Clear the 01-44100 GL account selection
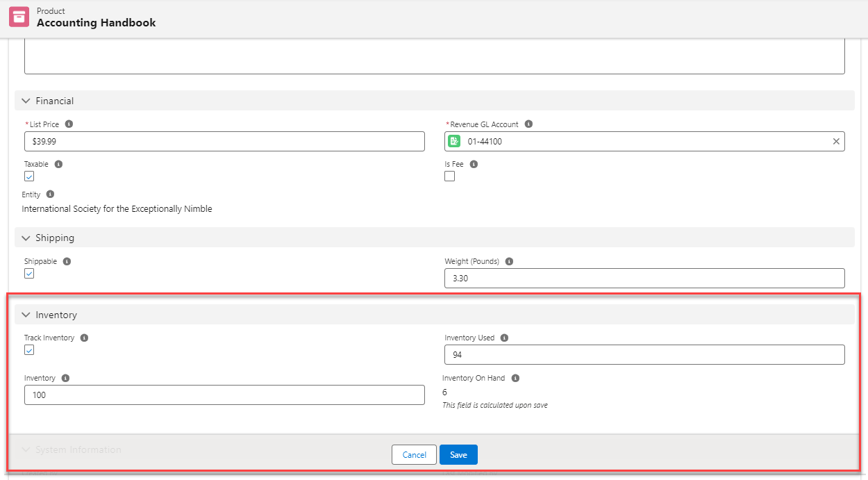This screenshot has height=480, width=868. [836, 142]
